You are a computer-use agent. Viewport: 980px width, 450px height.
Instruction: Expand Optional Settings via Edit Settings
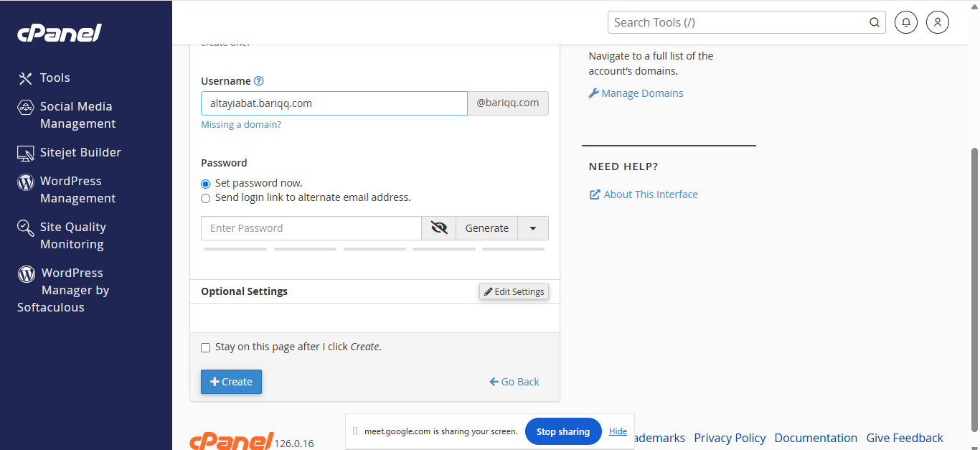click(514, 291)
